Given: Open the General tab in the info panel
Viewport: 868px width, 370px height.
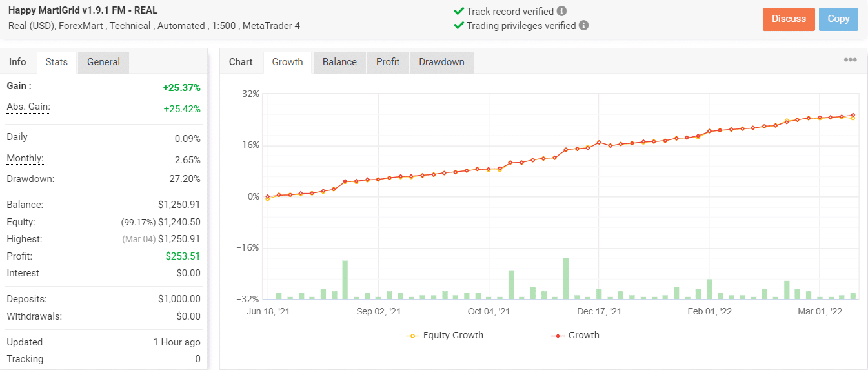Looking at the screenshot, I should tap(103, 62).
